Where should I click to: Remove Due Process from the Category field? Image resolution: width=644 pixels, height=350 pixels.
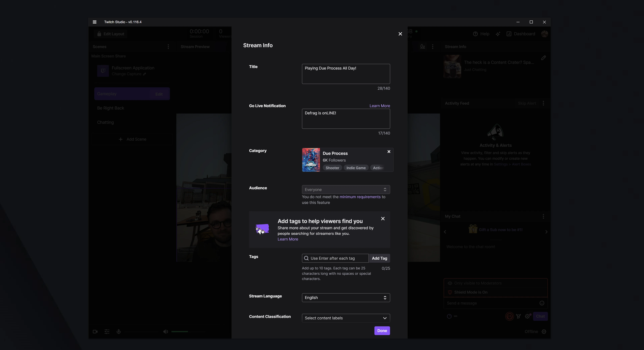tap(389, 151)
